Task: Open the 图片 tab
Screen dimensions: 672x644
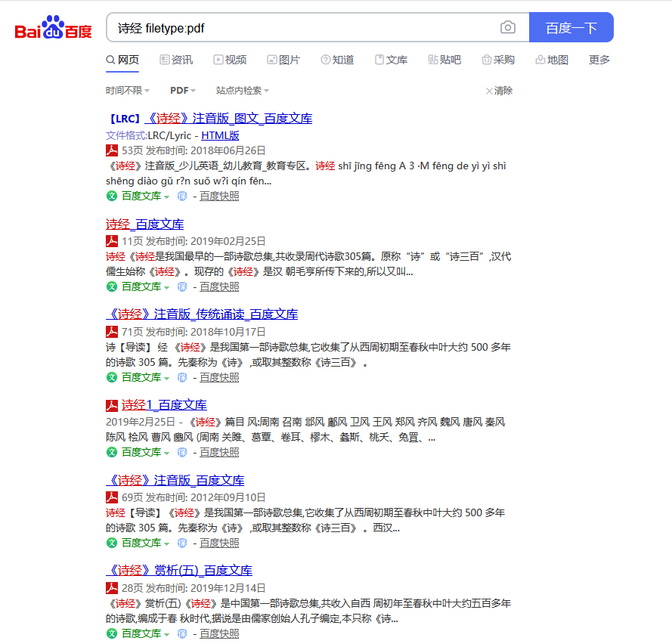Action: [283, 60]
